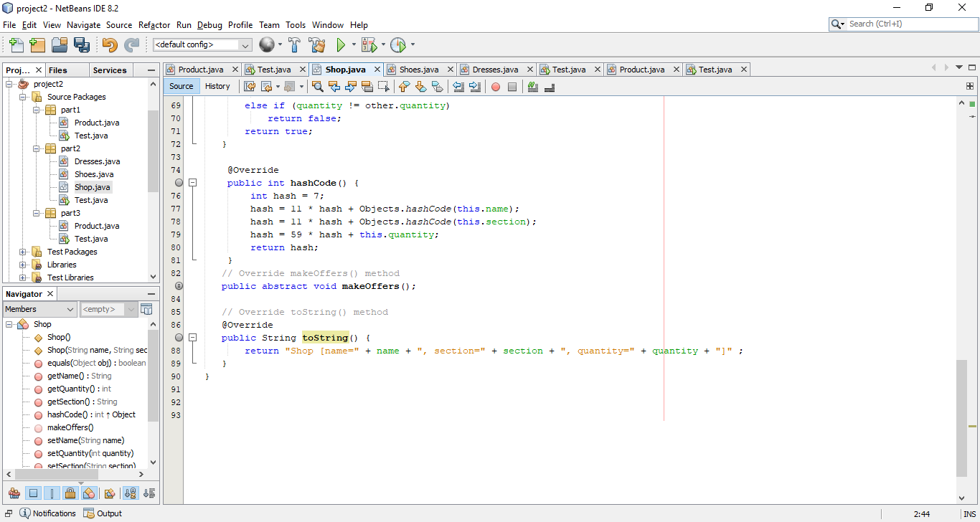The width and height of the screenshot is (980, 522).
Task: Switch to the Shoes.java tab
Action: [x=420, y=69]
